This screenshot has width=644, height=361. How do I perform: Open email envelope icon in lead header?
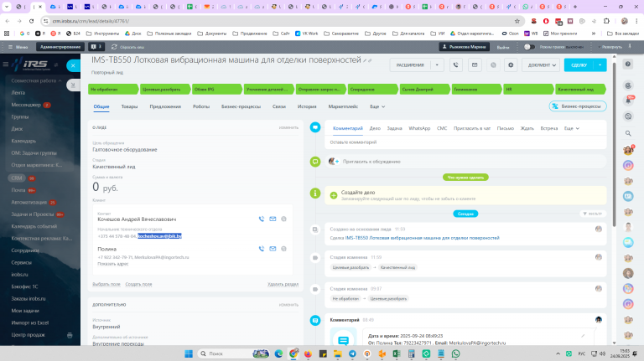[x=475, y=64]
